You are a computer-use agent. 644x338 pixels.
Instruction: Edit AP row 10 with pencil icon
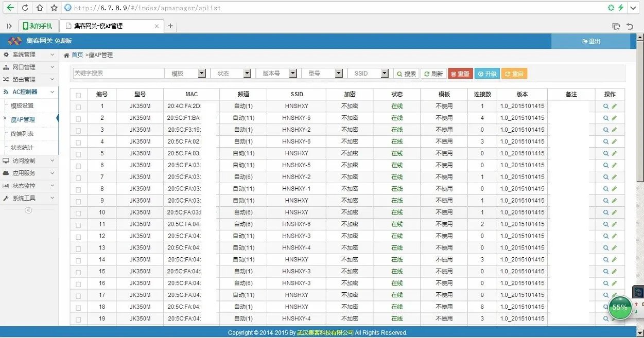[614, 212]
